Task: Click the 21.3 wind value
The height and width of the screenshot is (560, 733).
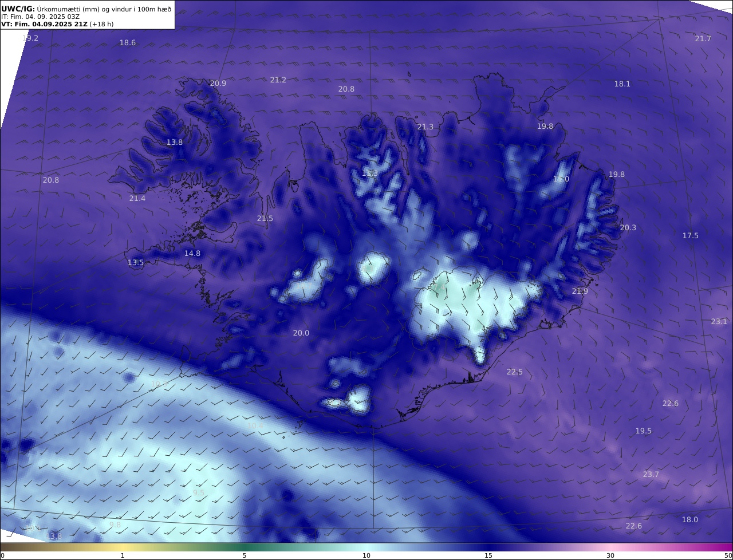Action: [425, 127]
